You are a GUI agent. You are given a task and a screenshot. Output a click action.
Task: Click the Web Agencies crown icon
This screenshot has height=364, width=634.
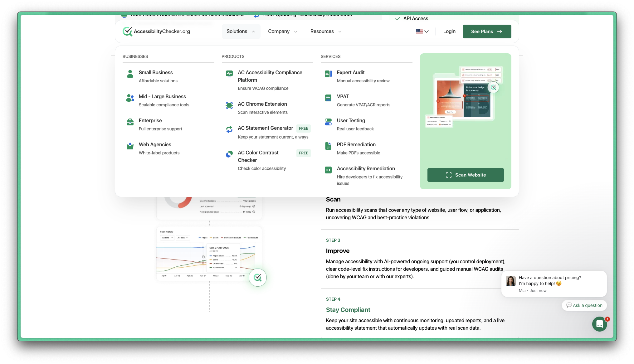click(130, 146)
